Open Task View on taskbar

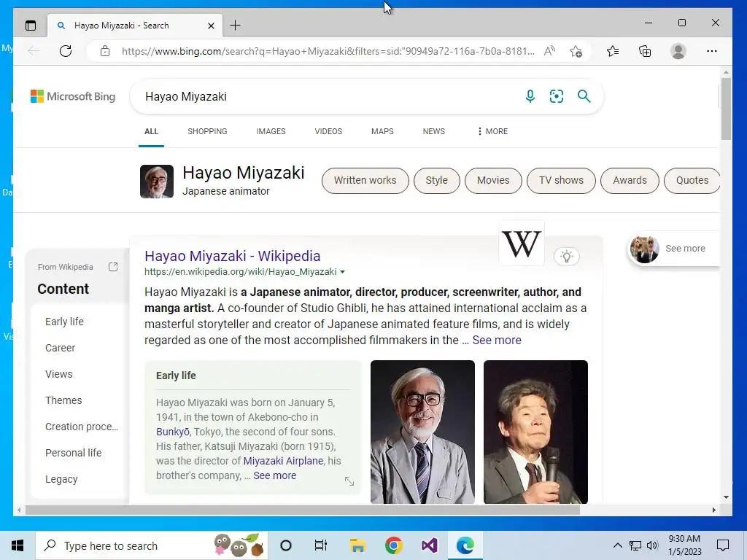[321, 545]
